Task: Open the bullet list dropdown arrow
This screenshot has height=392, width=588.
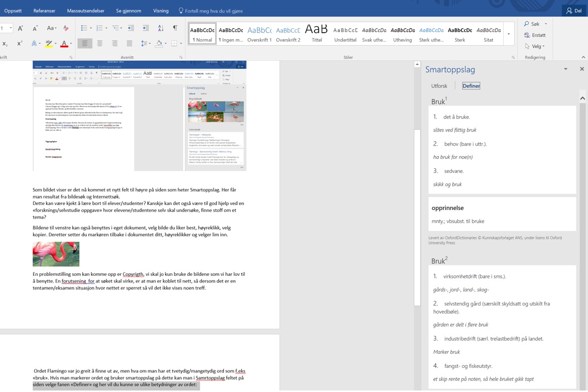Action: (90, 28)
